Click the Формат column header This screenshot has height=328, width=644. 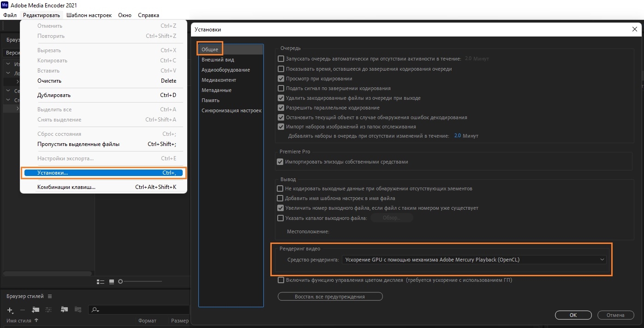pos(147,321)
